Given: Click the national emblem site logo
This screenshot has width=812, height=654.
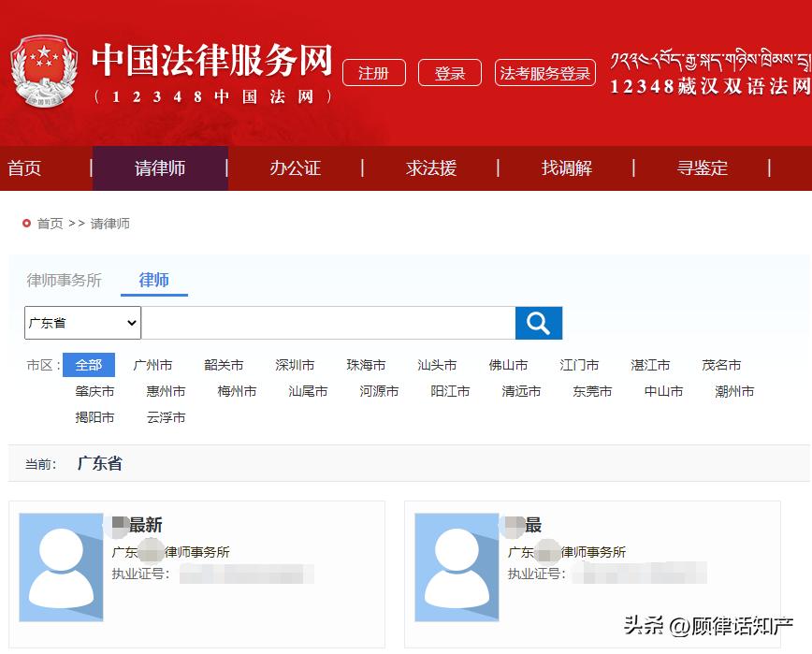Looking at the screenshot, I should (x=44, y=67).
